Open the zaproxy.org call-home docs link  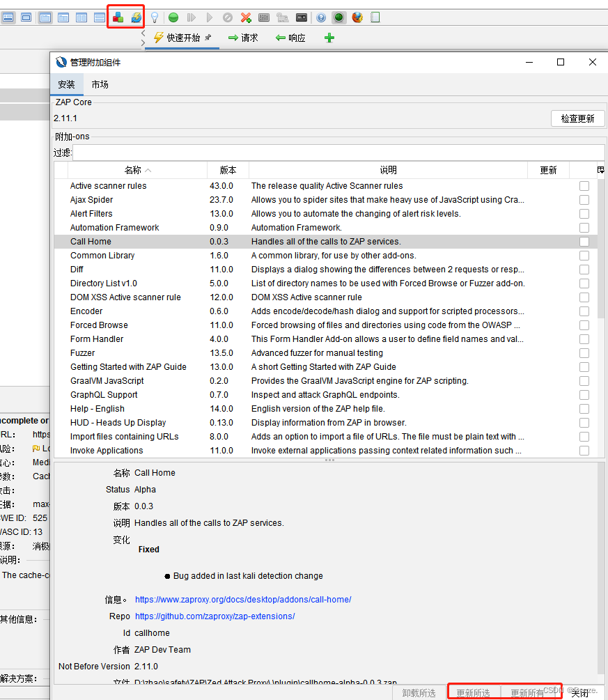pos(243,600)
